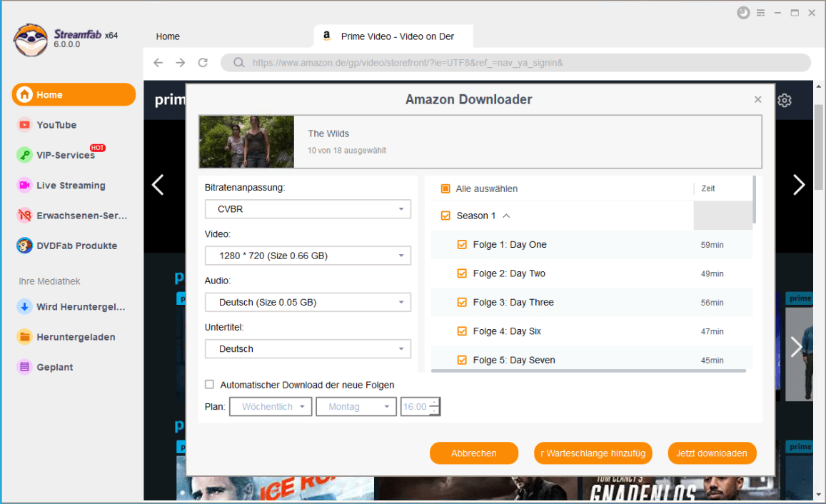Click the address bar URL field

click(x=516, y=63)
